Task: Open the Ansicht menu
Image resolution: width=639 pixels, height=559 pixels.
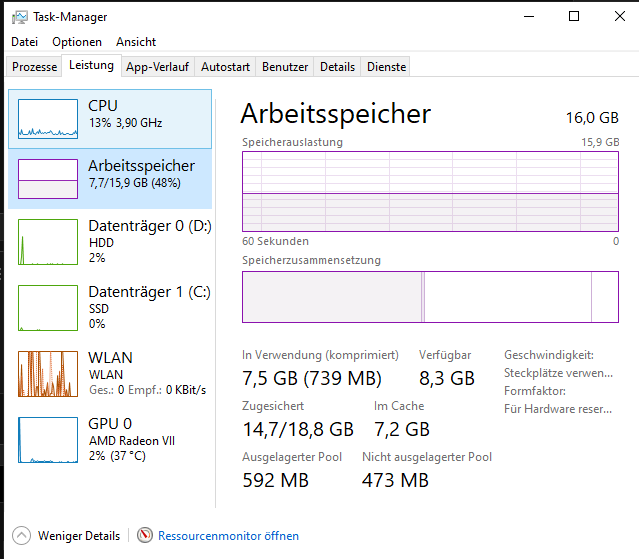Action: click(136, 42)
